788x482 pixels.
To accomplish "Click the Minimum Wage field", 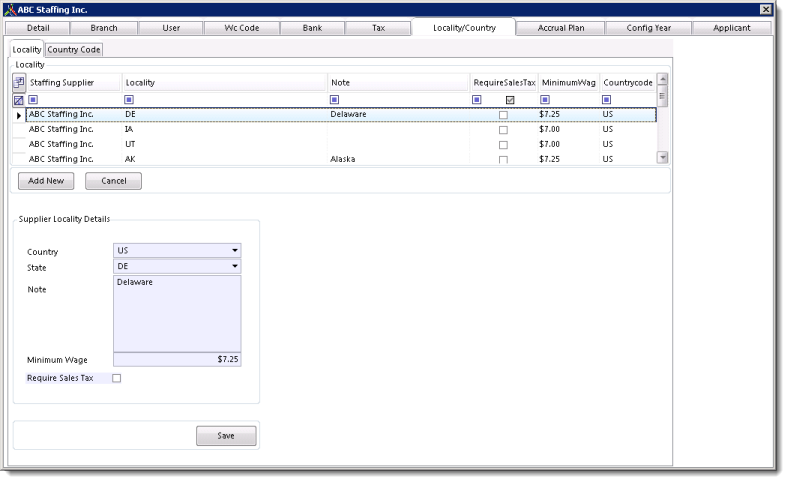I will (x=177, y=359).
